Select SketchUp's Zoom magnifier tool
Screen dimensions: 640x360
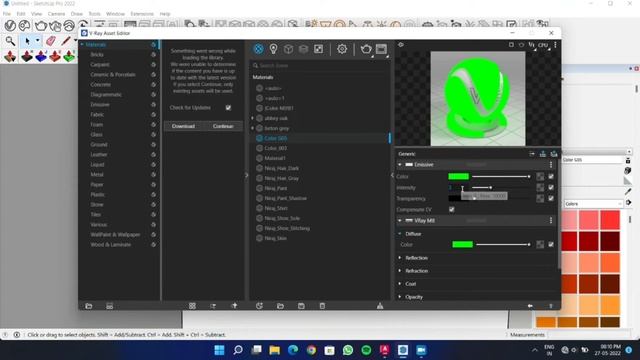point(10,41)
